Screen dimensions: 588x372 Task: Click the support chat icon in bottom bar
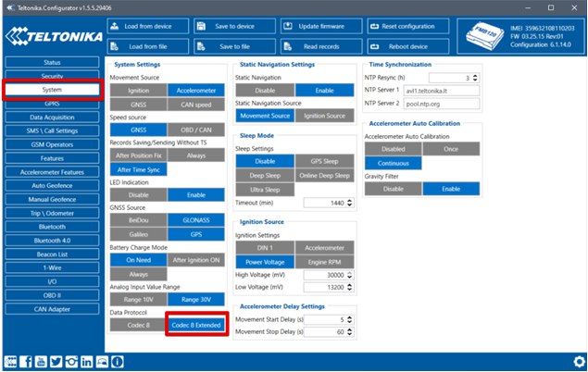pos(102,362)
